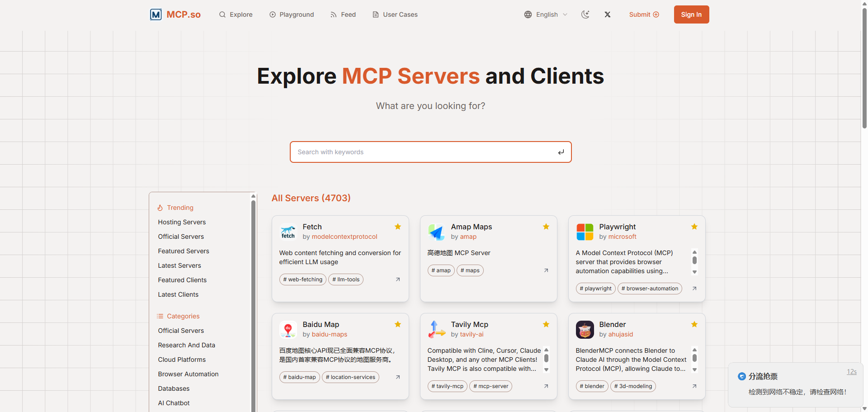868x412 pixels.
Task: Click the star on Fetch card
Action: pyautogui.click(x=398, y=227)
